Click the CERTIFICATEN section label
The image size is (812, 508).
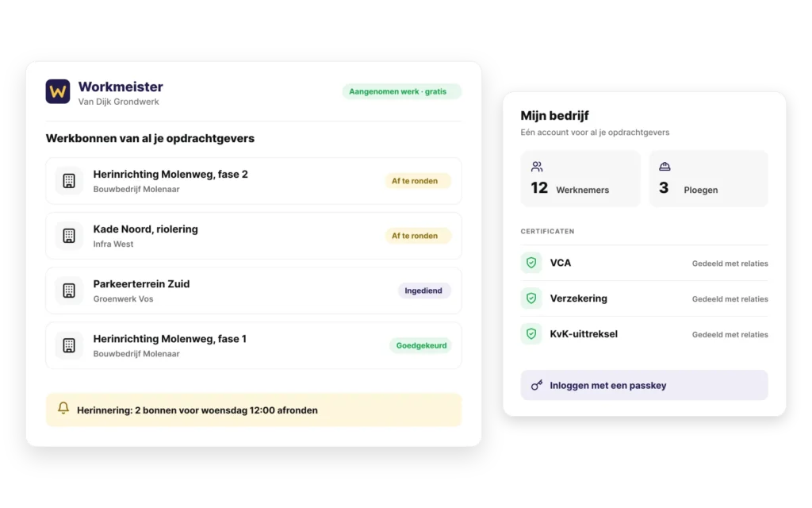547,231
